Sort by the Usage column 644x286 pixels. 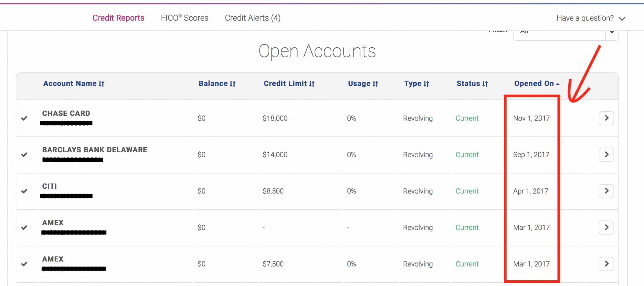[x=363, y=84]
